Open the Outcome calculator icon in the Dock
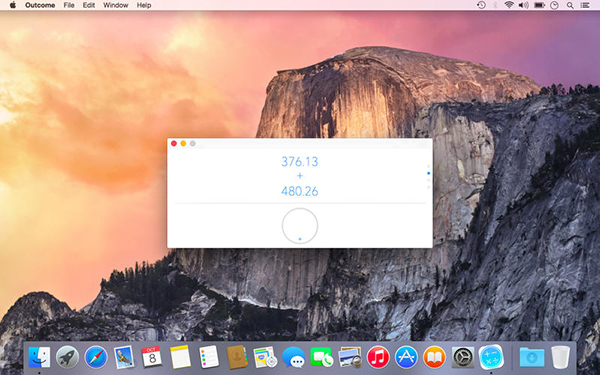The image size is (600, 375). [x=491, y=357]
